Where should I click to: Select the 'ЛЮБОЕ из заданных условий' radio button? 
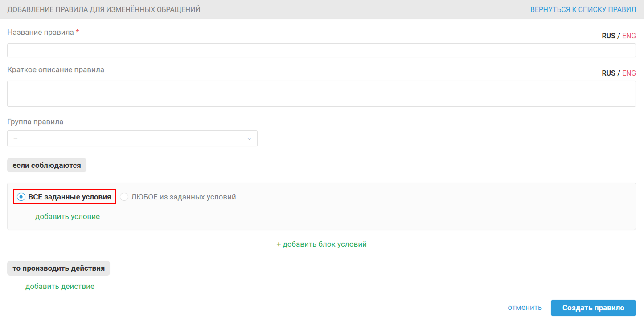124,197
